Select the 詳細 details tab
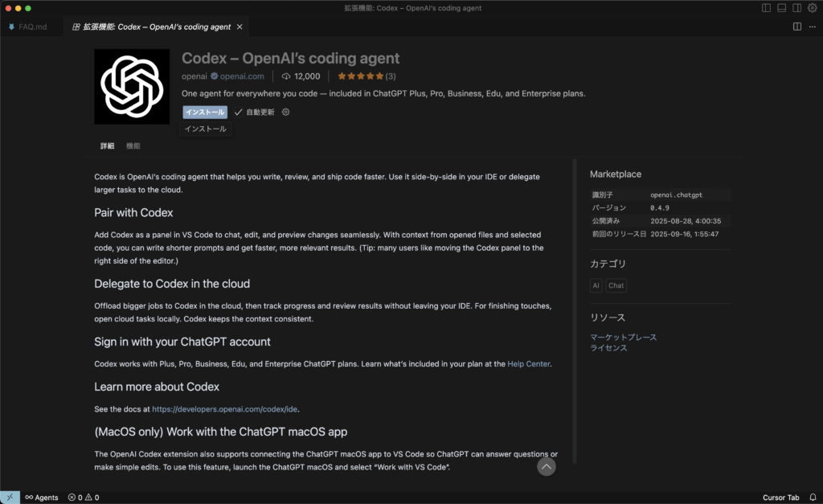This screenshot has height=504, width=823. click(107, 146)
